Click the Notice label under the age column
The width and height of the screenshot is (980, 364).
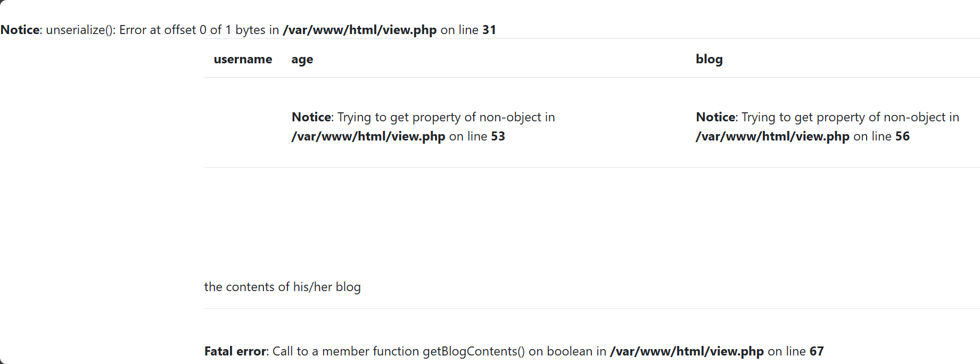tap(311, 117)
